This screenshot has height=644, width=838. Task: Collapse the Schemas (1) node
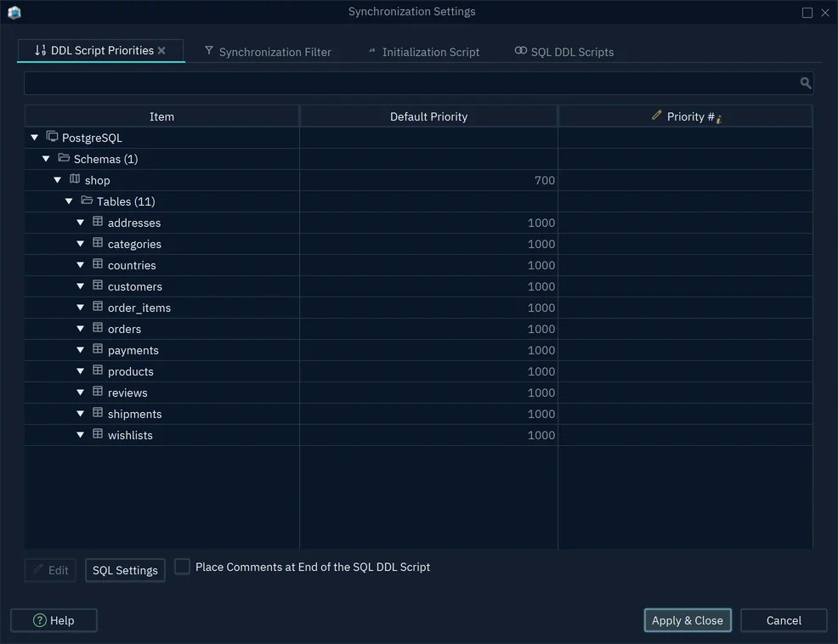46,159
